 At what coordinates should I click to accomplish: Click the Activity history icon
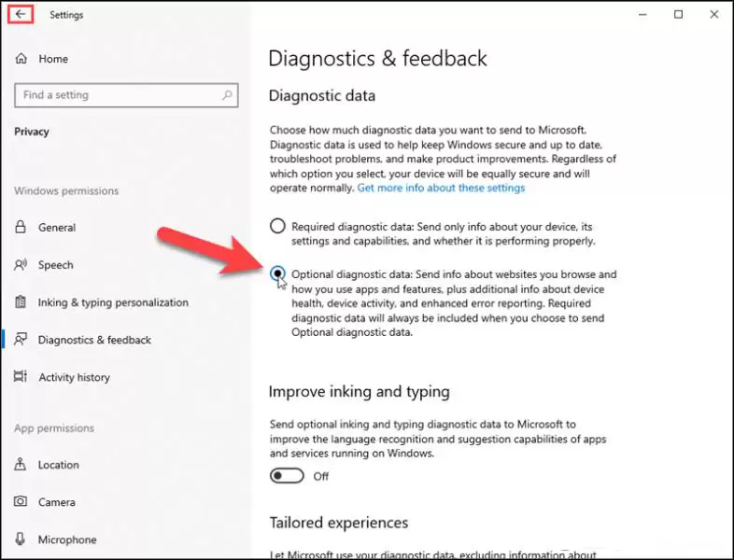pyautogui.click(x=21, y=377)
